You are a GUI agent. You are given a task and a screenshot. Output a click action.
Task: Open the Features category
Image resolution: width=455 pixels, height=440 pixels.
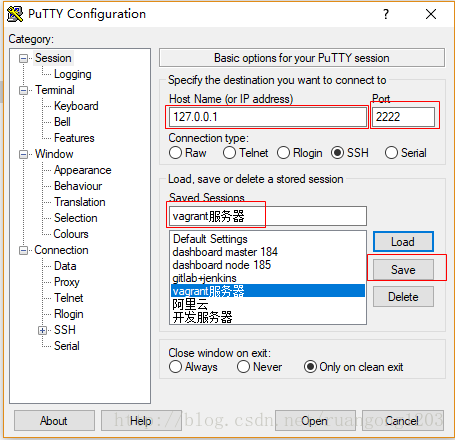74,138
